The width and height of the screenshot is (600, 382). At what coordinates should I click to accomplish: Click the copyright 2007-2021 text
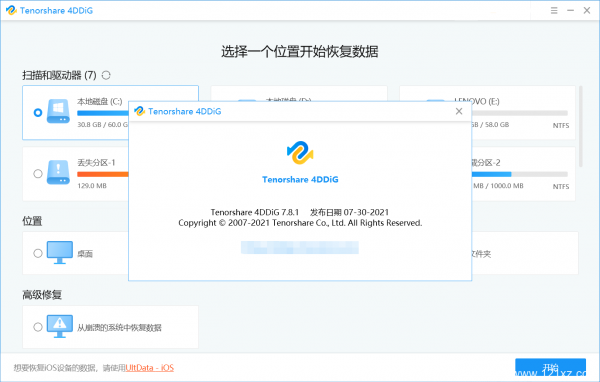click(300, 223)
